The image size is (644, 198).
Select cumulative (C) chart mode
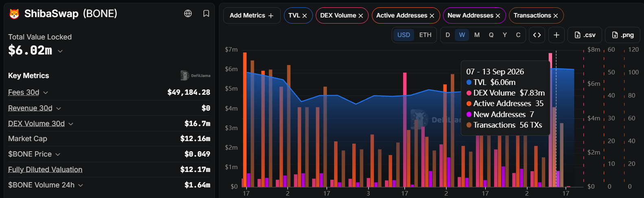click(x=518, y=35)
